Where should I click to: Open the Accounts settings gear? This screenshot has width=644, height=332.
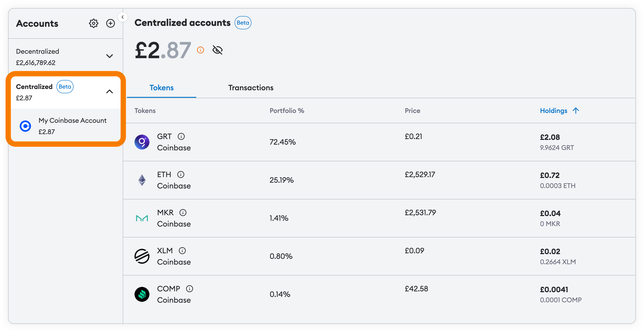[x=93, y=23]
